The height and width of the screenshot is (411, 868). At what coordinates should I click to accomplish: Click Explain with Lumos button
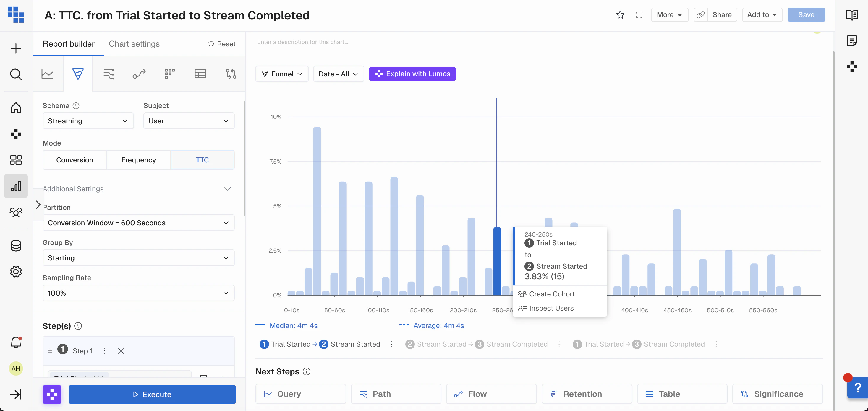(412, 74)
